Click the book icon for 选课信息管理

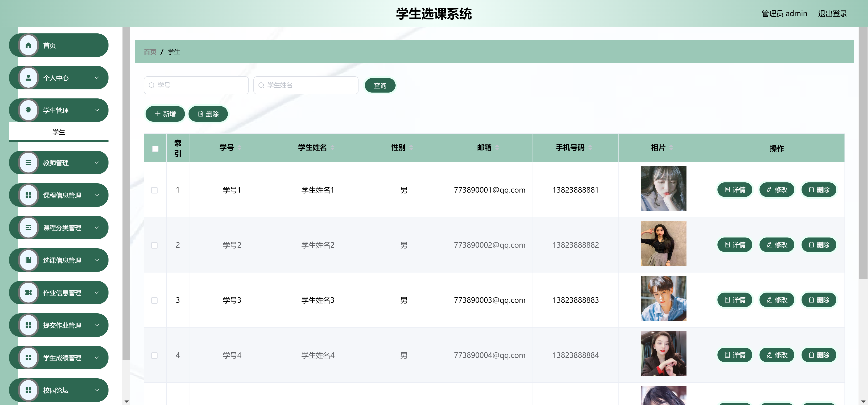pyautogui.click(x=28, y=260)
